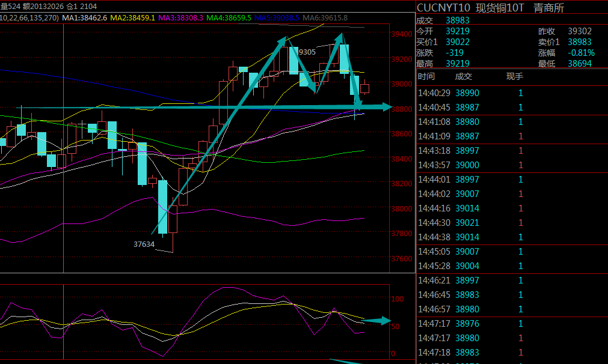Viewport: 608px width, 364px height.
Task: Click the 最低 38694 quote value
Action: (x=580, y=64)
